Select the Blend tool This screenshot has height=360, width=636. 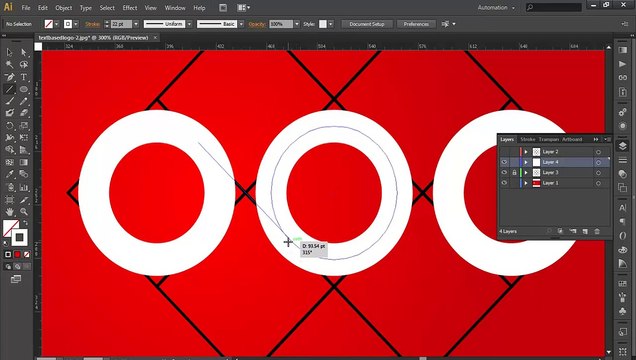pyautogui.click(x=24, y=174)
